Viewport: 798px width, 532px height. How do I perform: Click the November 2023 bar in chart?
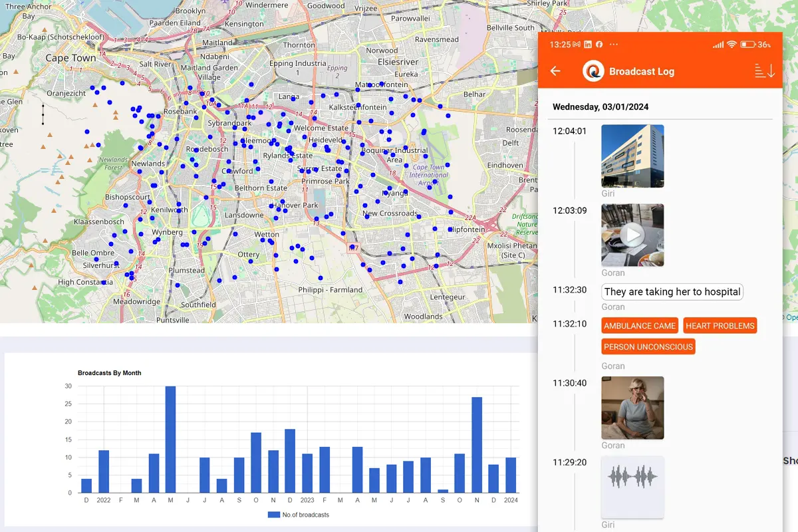(476, 444)
